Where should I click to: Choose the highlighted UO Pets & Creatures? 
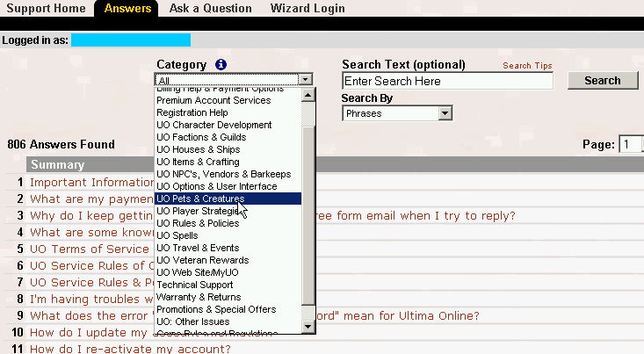pos(228,199)
